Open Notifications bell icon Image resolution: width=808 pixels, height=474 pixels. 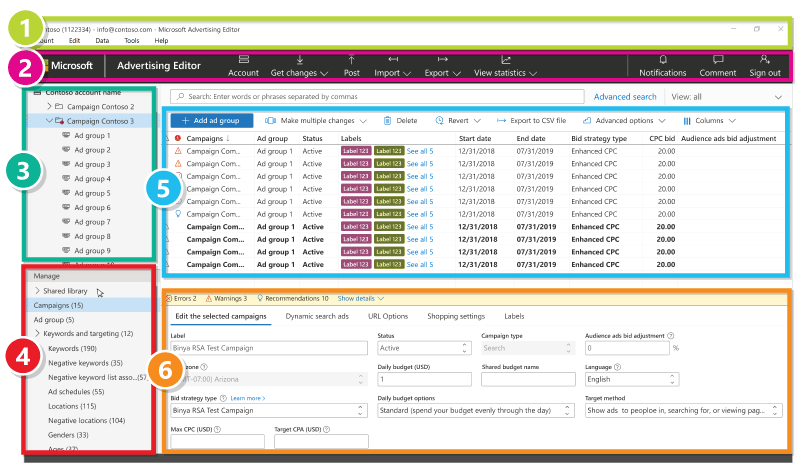click(663, 60)
